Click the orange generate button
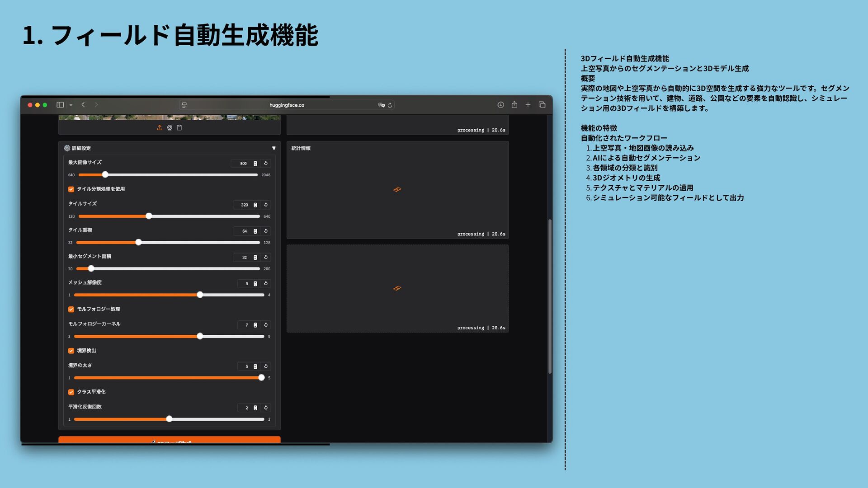This screenshot has height=488, width=868. 170,440
